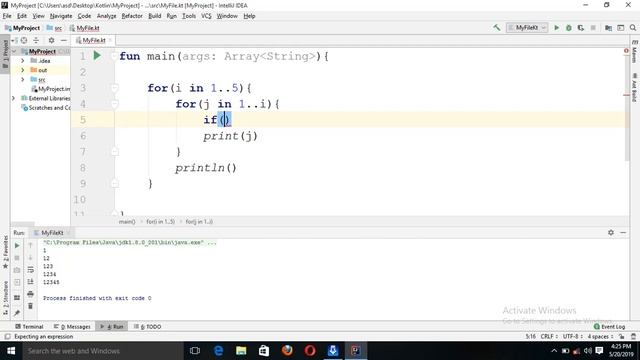Open the TODO tool window button
This screenshot has height=360, width=640.
coord(147,327)
